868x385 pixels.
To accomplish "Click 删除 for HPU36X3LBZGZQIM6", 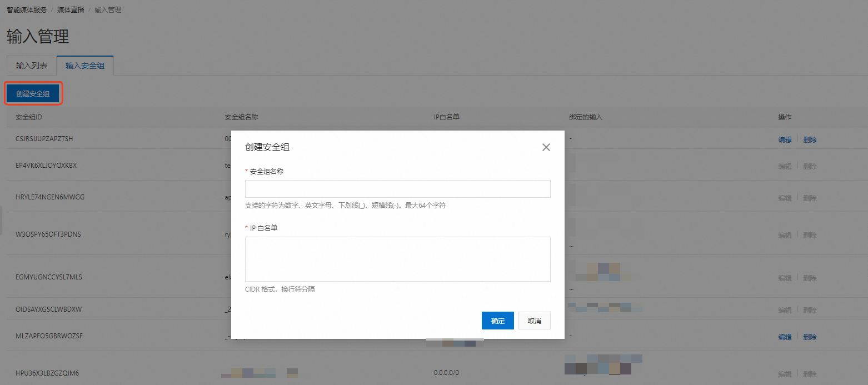I will pos(810,374).
